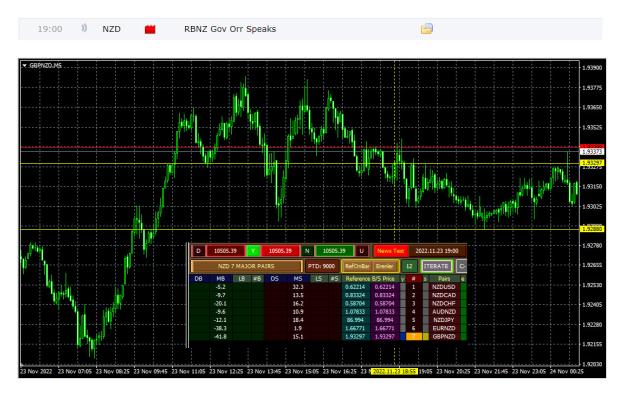The width and height of the screenshot is (625, 397).
Task: Click the cut-off grey C- button beside ITERATE
Action: pyautogui.click(x=462, y=266)
